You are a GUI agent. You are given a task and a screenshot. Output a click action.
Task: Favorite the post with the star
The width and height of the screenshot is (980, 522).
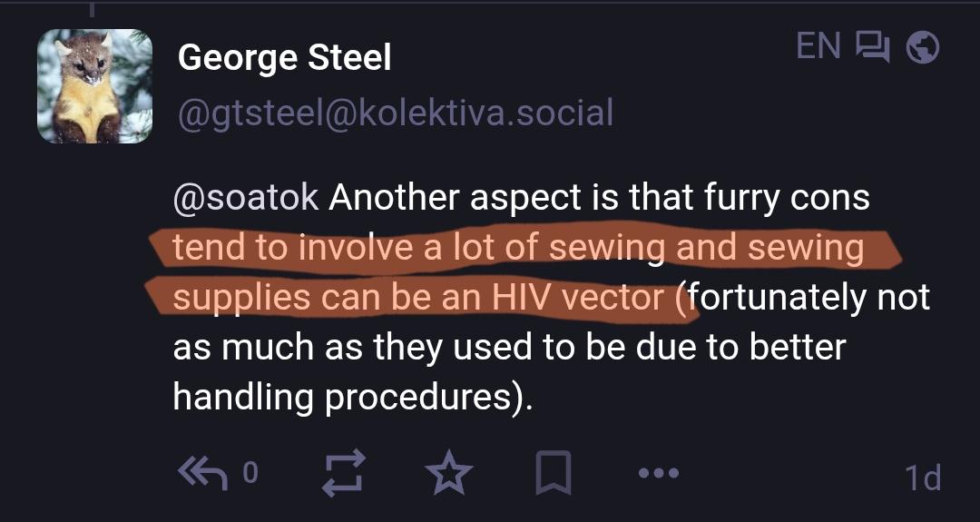450,473
